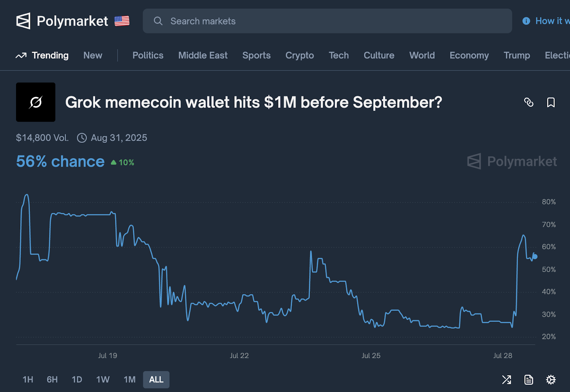570x392 pixels.
Task: Click the Polymarket watermark on the chart
Action: 512,161
